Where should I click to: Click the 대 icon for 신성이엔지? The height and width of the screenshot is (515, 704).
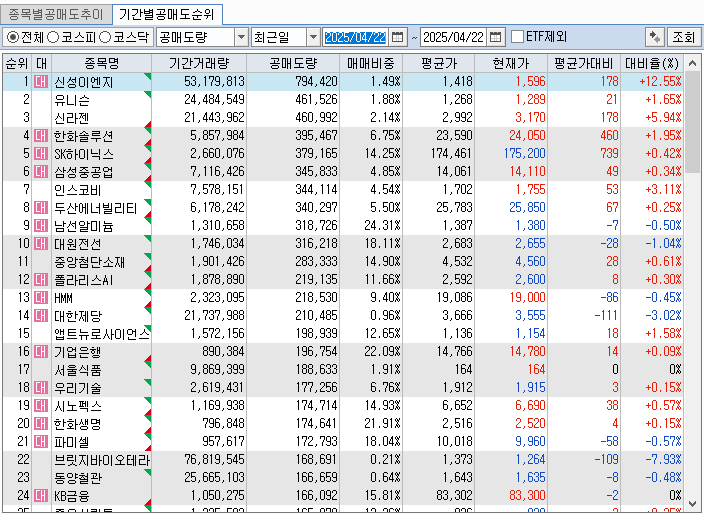tap(41, 82)
